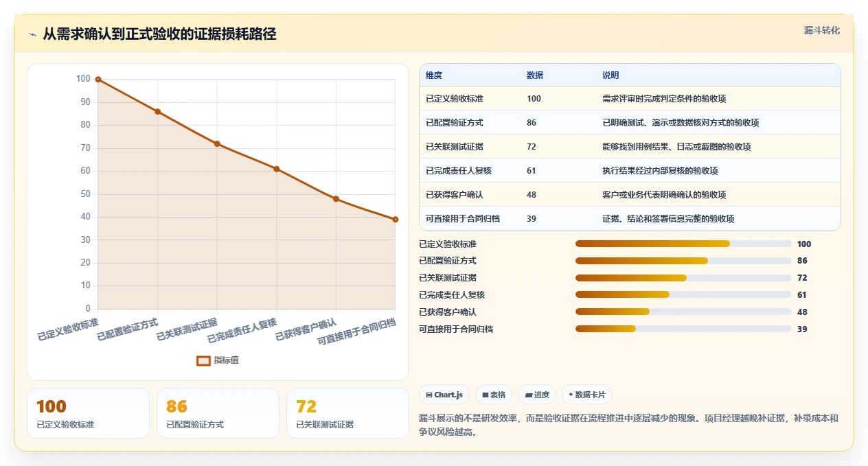Select the 进度 tag chip
The width and height of the screenshot is (868, 466).
[538, 395]
